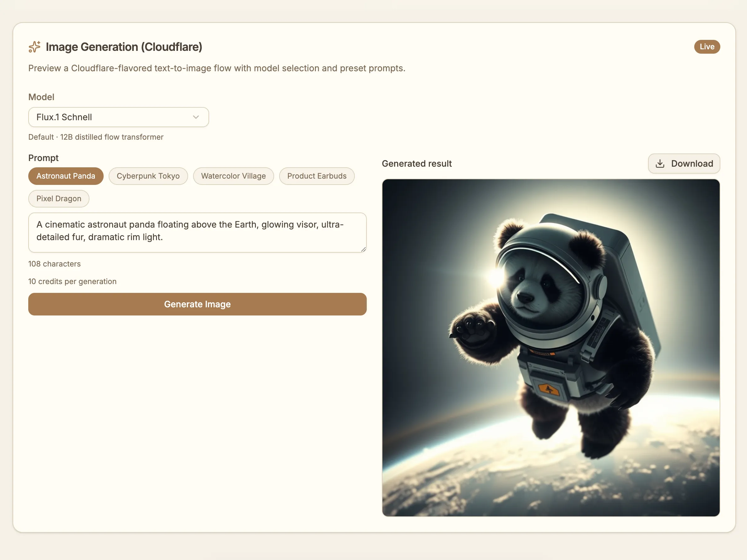Choose the Pixel Dragon preset

coord(59,199)
